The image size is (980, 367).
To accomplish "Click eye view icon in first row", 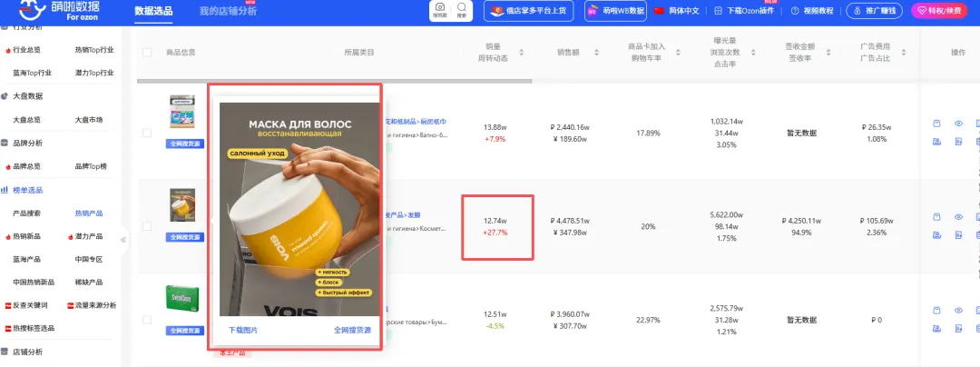I will click(x=958, y=124).
